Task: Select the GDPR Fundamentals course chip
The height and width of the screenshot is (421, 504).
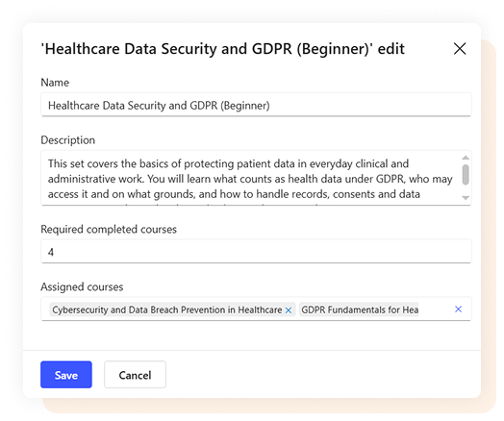Action: point(359,310)
